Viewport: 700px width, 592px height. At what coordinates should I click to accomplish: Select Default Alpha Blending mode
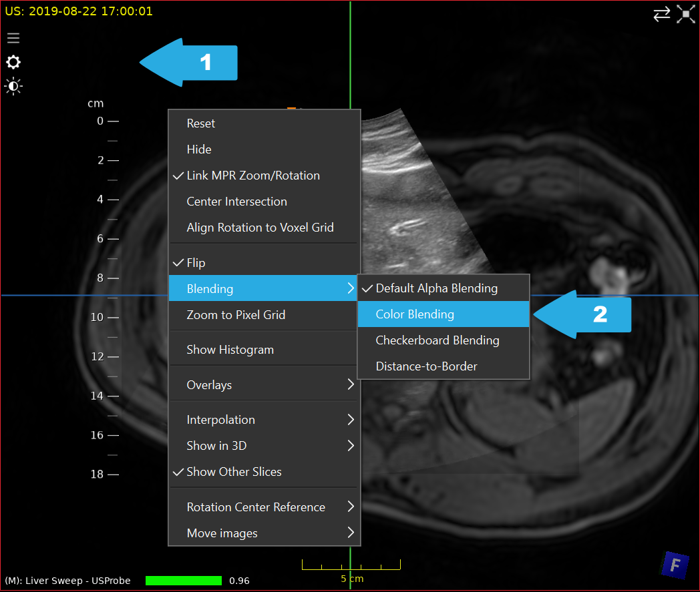[436, 288]
